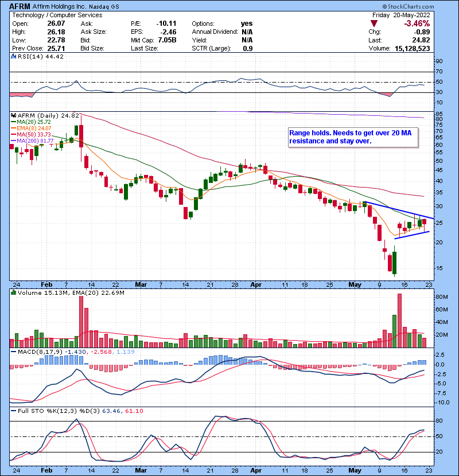This screenshot has width=459, height=476.
Task: Click the -10.0 label on MACD axis
Action: coord(442,403)
